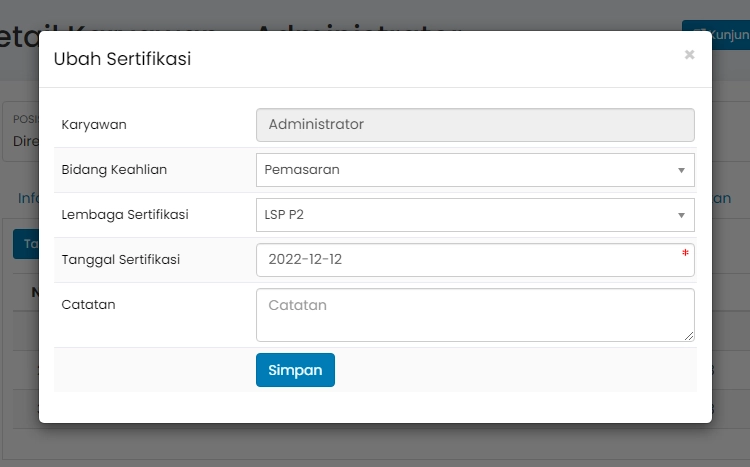The width and height of the screenshot is (750, 467).
Task: Click the Ubah Sertifikasi dialog title
Action: [x=122, y=59]
